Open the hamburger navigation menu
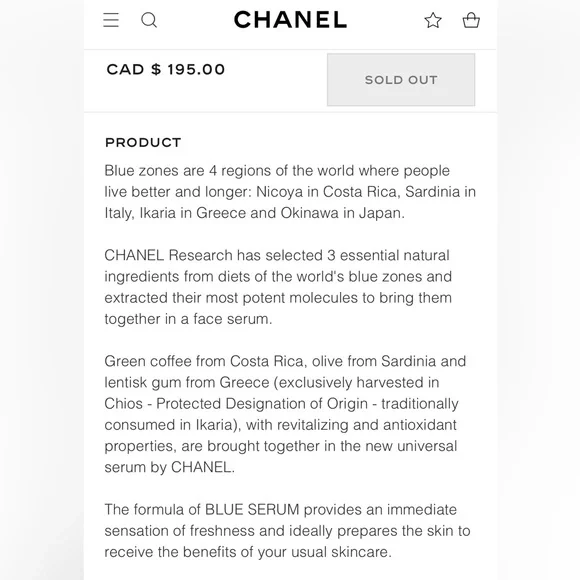 pos(111,20)
